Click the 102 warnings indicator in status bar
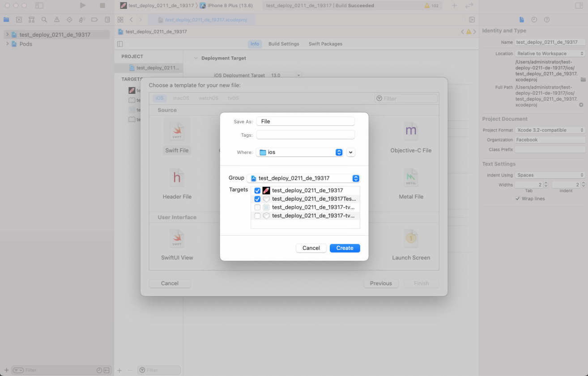The height and width of the screenshot is (376, 588). (x=432, y=6)
